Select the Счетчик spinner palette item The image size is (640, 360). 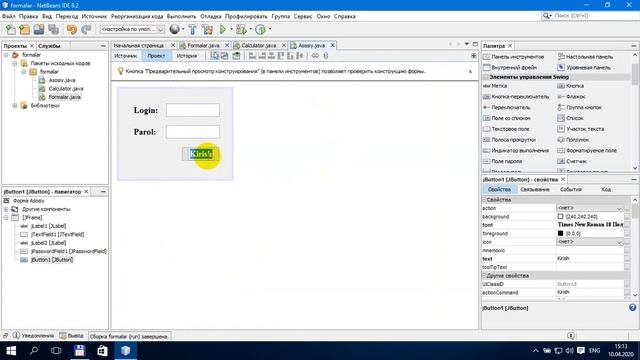pyautogui.click(x=572, y=161)
